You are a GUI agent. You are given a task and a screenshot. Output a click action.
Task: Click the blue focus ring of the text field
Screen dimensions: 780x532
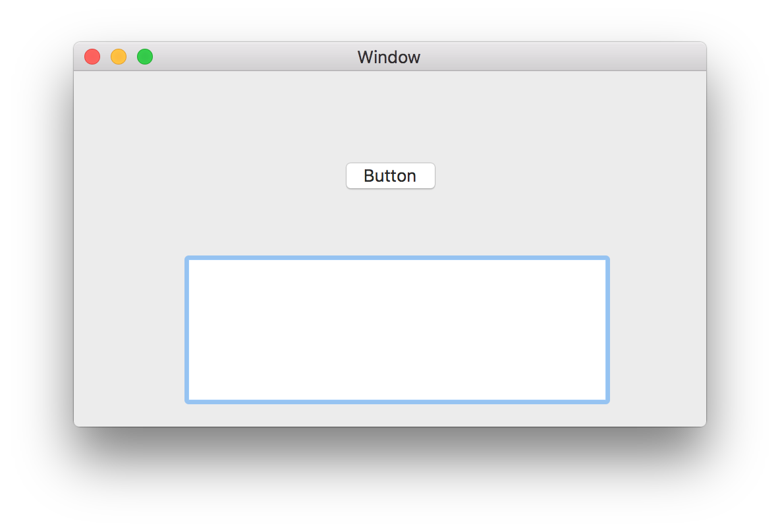tap(397, 257)
